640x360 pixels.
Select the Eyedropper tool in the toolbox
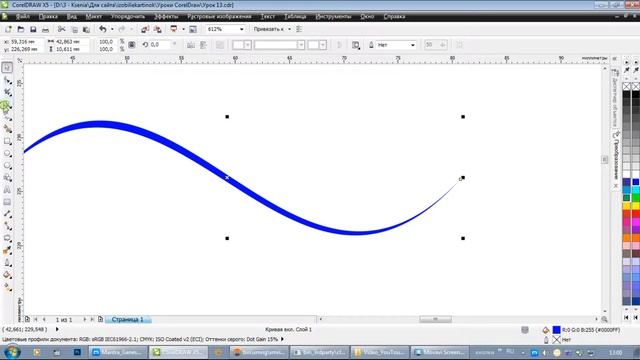(x=7, y=251)
